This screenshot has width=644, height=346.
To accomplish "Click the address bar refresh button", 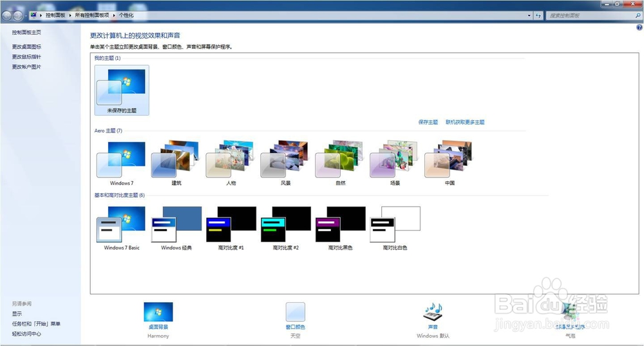I will [538, 15].
